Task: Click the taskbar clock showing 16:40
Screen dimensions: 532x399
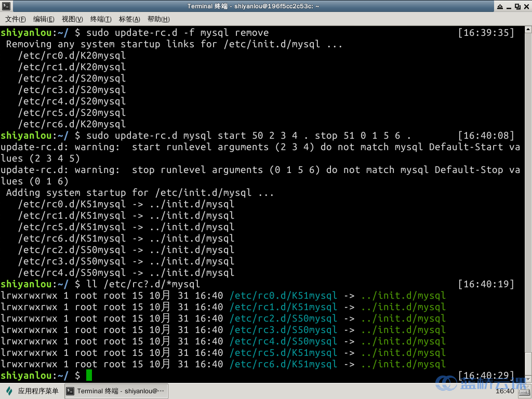Action: [504, 391]
